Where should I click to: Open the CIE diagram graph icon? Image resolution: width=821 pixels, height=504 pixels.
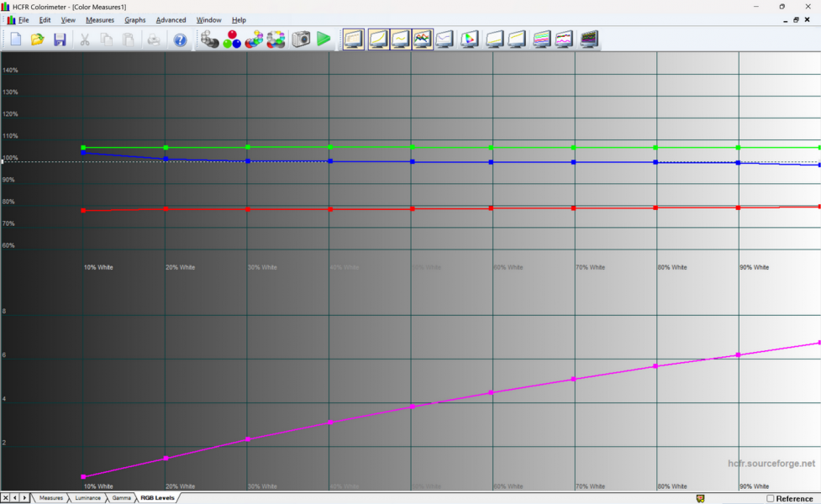pyautogui.click(x=469, y=39)
